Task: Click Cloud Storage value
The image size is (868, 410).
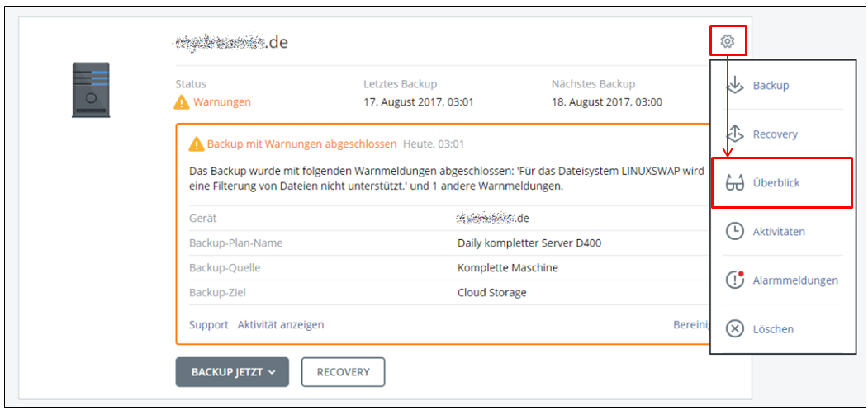Action: (491, 293)
